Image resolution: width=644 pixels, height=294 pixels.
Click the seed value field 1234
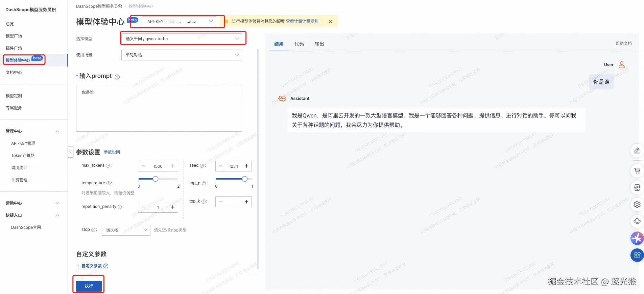click(234, 166)
